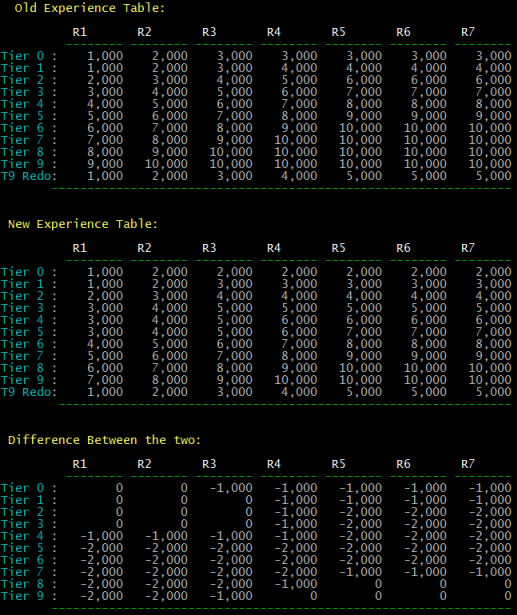517x615 pixels.
Task: Click Difference table Tier 2 R6 value -2,000
Action: coord(425,512)
